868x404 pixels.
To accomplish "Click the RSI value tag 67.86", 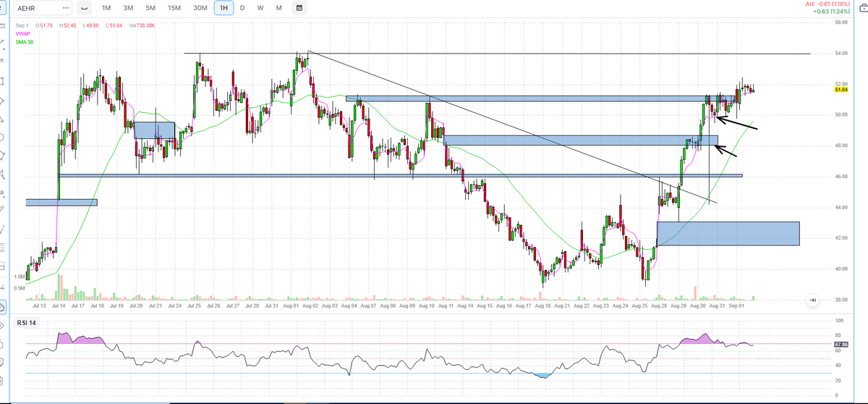I will click(x=841, y=344).
